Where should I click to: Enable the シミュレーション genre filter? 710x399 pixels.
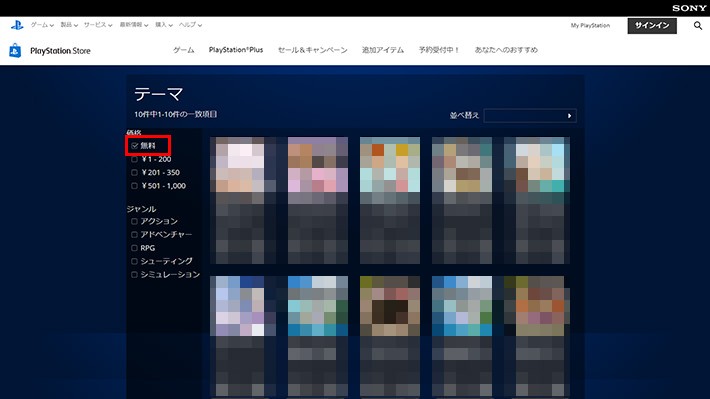[134, 275]
